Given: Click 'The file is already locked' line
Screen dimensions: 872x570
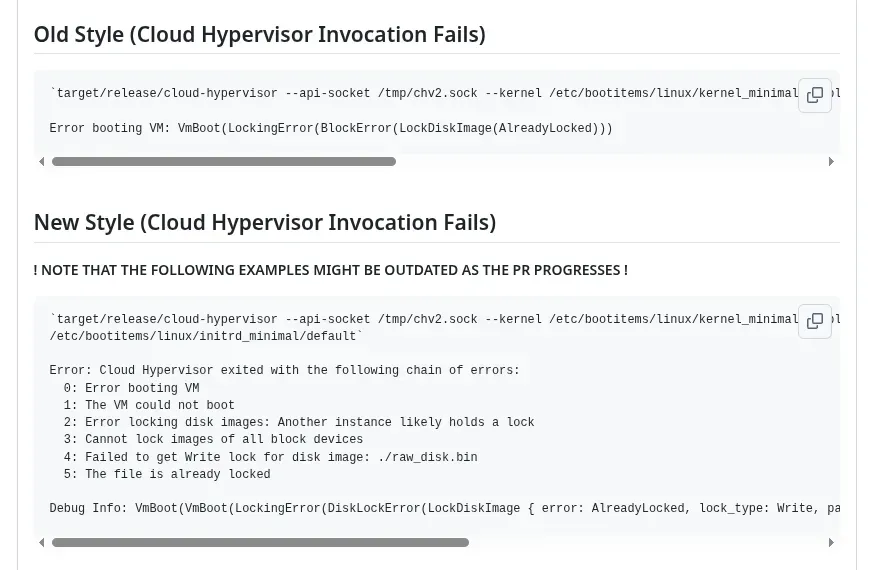Looking at the screenshot, I should (167, 474).
